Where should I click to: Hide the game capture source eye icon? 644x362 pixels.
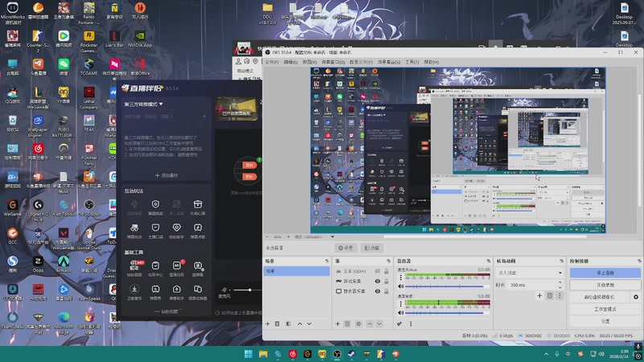point(378,281)
